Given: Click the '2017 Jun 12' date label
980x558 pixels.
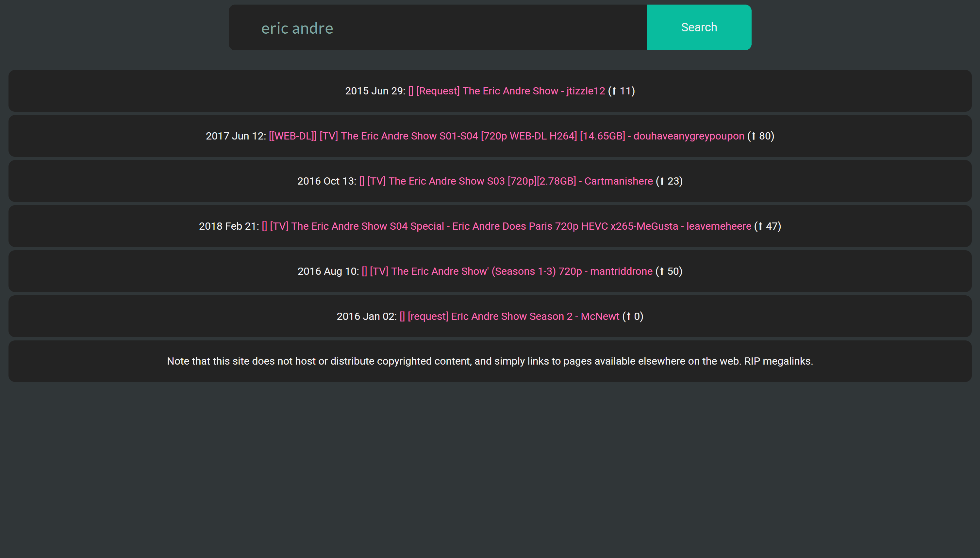Looking at the screenshot, I should (x=235, y=136).
